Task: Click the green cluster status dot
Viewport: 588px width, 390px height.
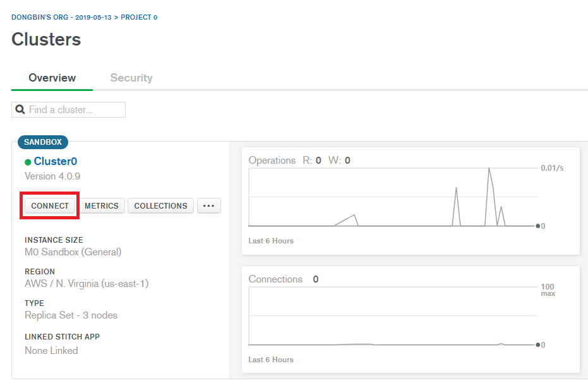Action: pos(28,162)
